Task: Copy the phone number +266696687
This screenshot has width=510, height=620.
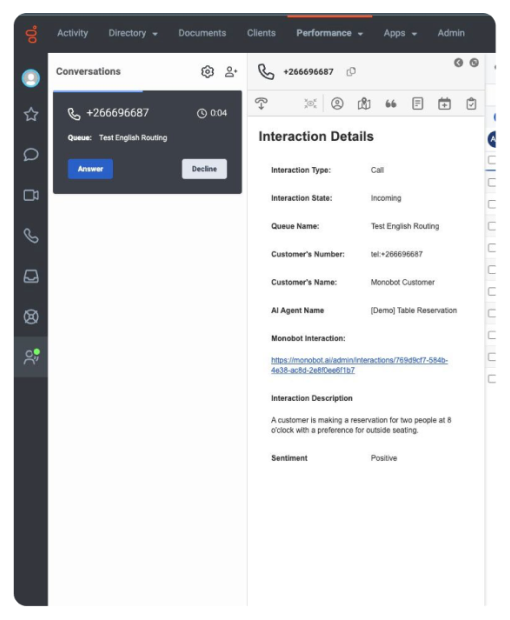Action: click(351, 72)
